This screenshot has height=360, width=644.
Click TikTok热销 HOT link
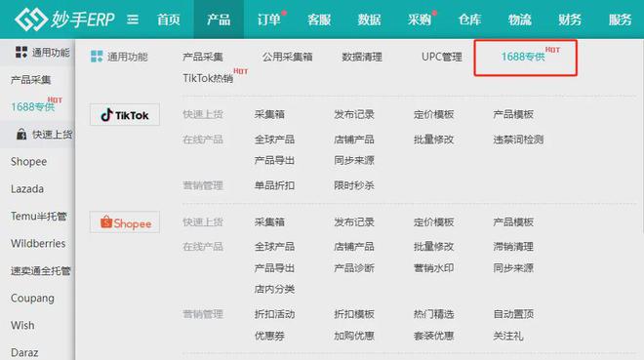coord(208,78)
